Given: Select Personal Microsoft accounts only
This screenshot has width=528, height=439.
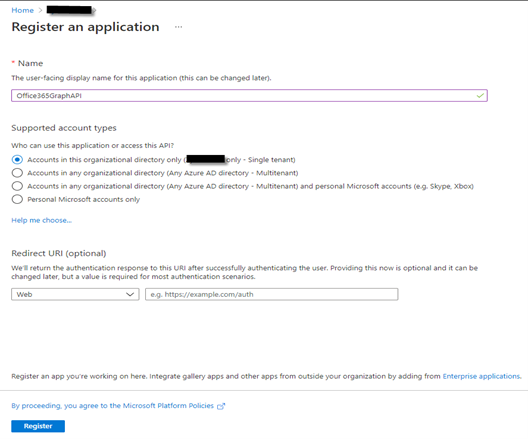Looking at the screenshot, I should (x=17, y=199).
